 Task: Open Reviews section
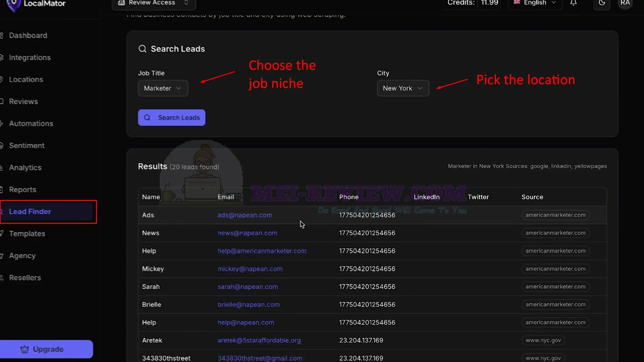pos(23,102)
